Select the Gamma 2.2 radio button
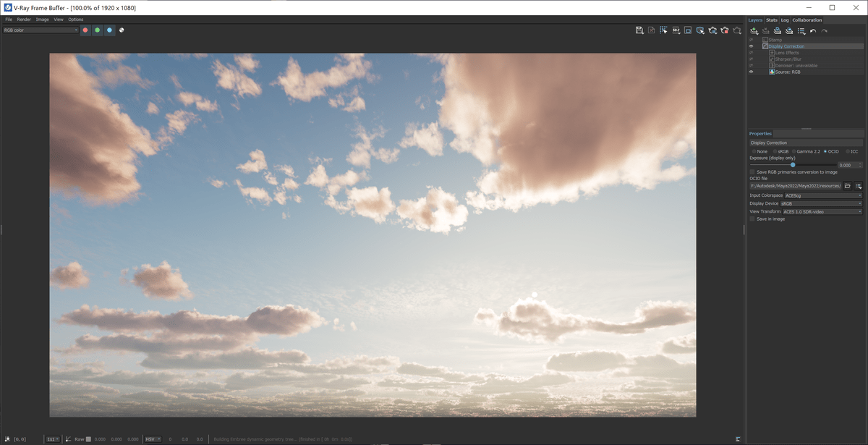Image resolution: width=868 pixels, height=445 pixels. (793, 151)
